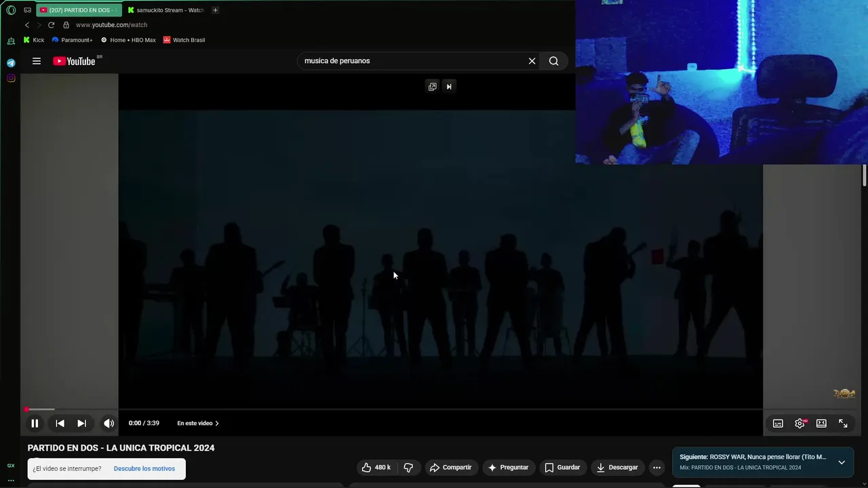Image resolution: width=868 pixels, height=488 pixels.
Task: Open a new browser tab
Action: tap(215, 10)
